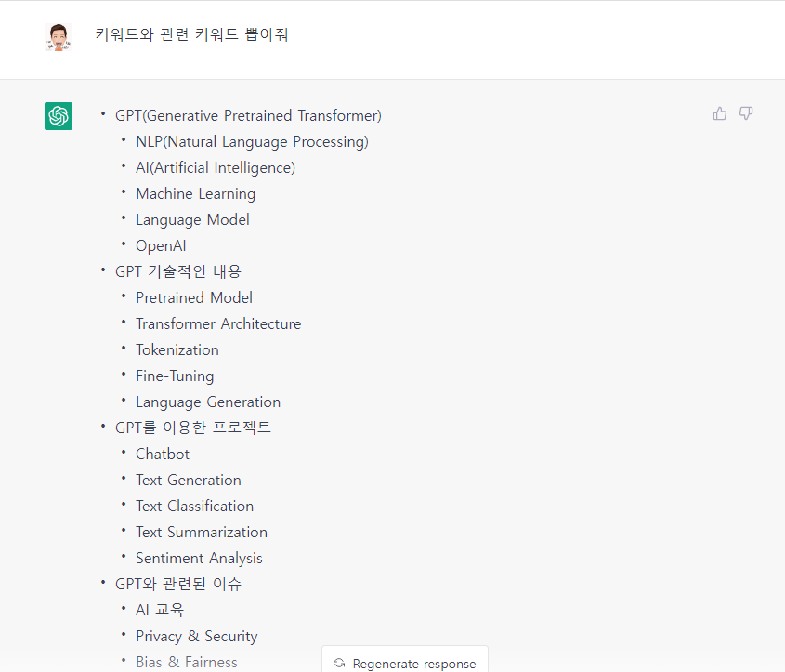Click the 'GPT를 이용한 프로젝트' heading bullet
785x672 pixels.
pyautogui.click(x=193, y=428)
